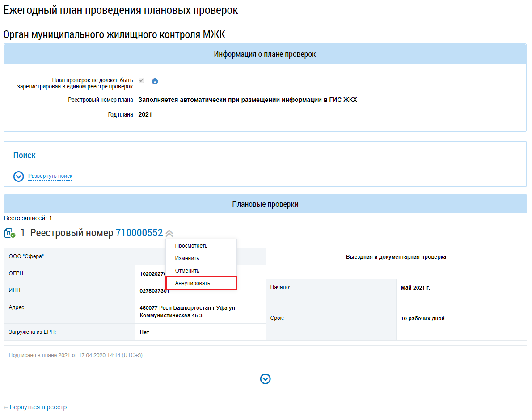Click the 10 рабочих дней duration value

tap(422, 319)
